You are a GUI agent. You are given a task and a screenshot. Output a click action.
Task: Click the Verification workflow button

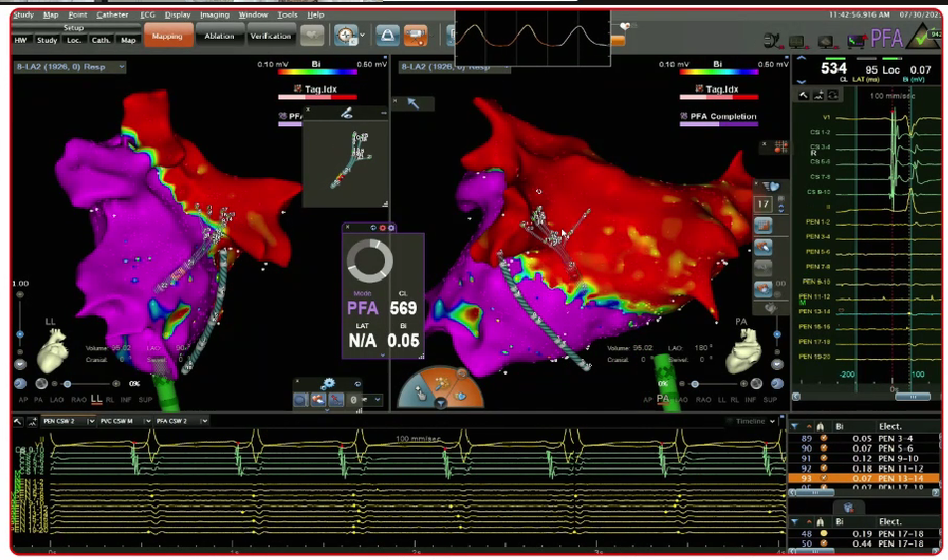[x=271, y=37]
